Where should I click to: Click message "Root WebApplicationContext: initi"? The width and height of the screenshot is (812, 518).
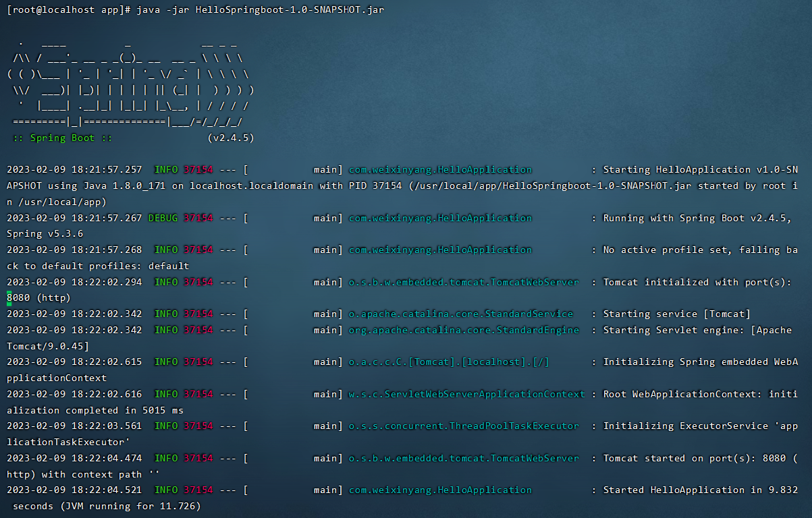(x=700, y=394)
